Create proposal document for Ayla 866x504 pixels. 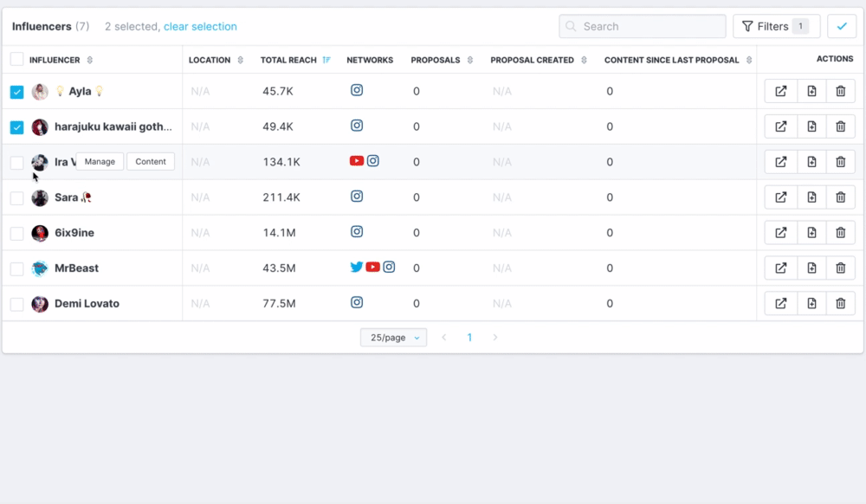coord(811,91)
